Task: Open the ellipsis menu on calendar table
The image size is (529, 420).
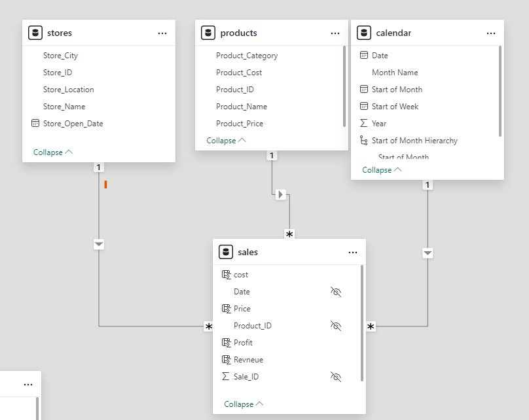Action: (x=491, y=33)
